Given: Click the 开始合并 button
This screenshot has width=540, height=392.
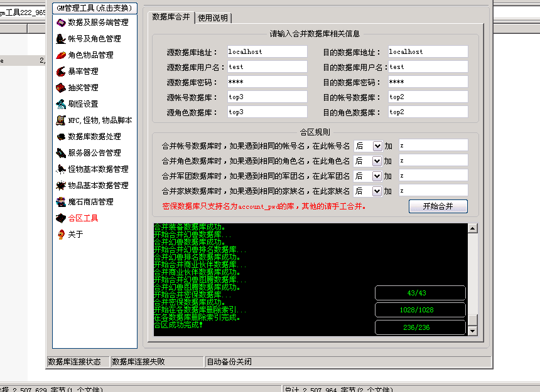Looking at the screenshot, I should [x=438, y=206].
